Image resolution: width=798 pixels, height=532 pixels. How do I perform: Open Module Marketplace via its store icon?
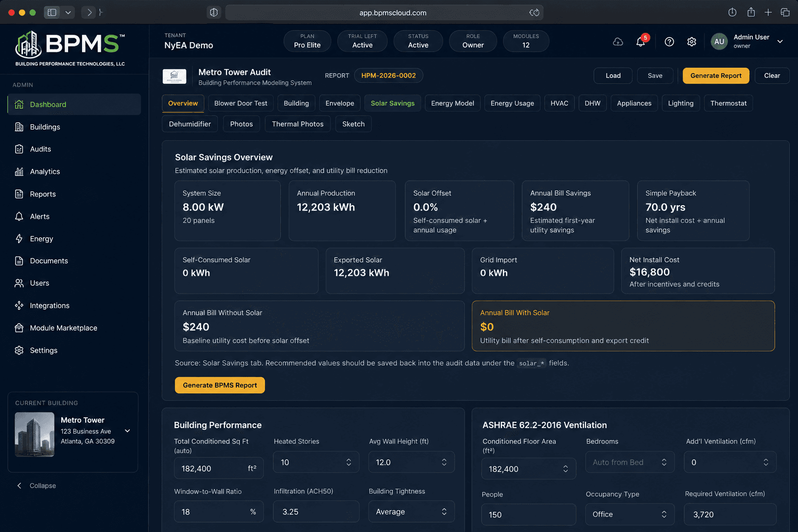click(19, 328)
